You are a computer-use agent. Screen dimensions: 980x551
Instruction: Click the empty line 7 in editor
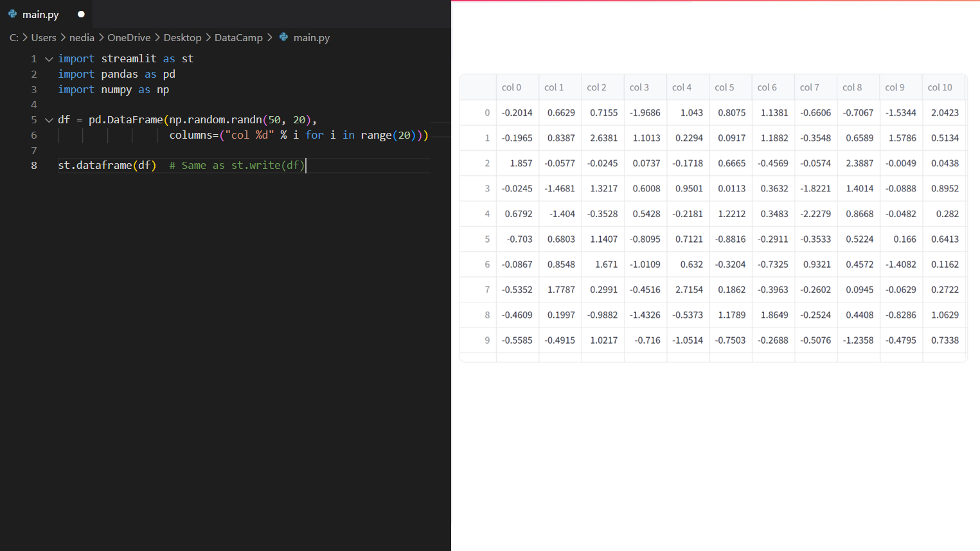(193, 151)
